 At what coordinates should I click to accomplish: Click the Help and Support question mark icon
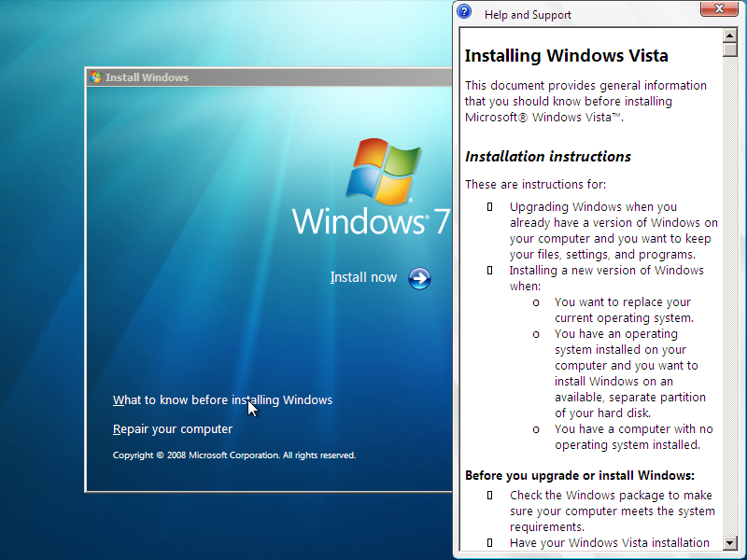[464, 13]
